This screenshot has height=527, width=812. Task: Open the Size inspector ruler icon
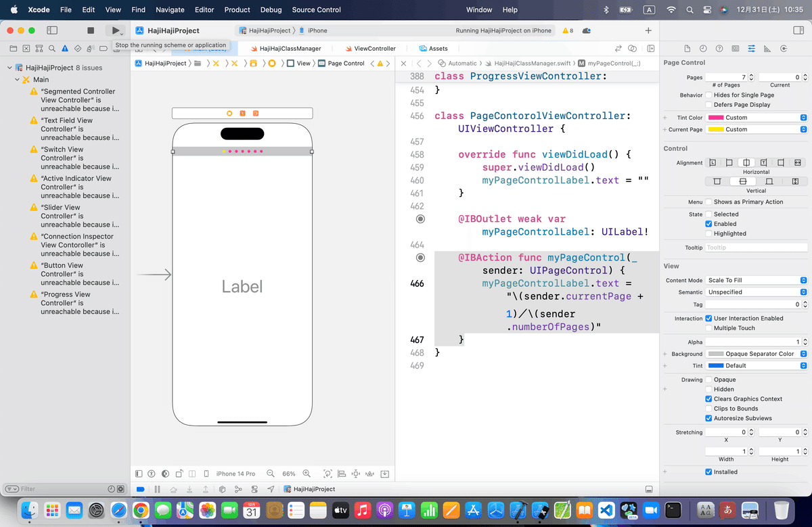click(767, 49)
